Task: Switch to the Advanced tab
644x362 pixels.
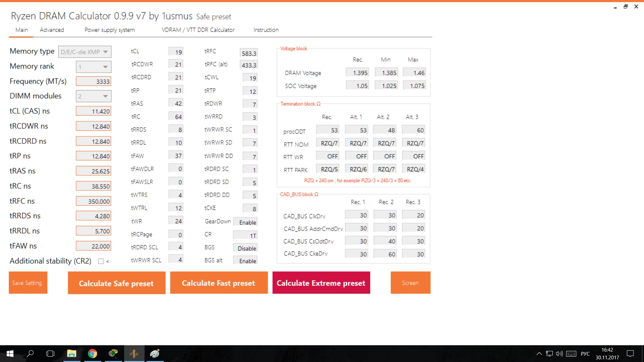Action: pos(52,30)
